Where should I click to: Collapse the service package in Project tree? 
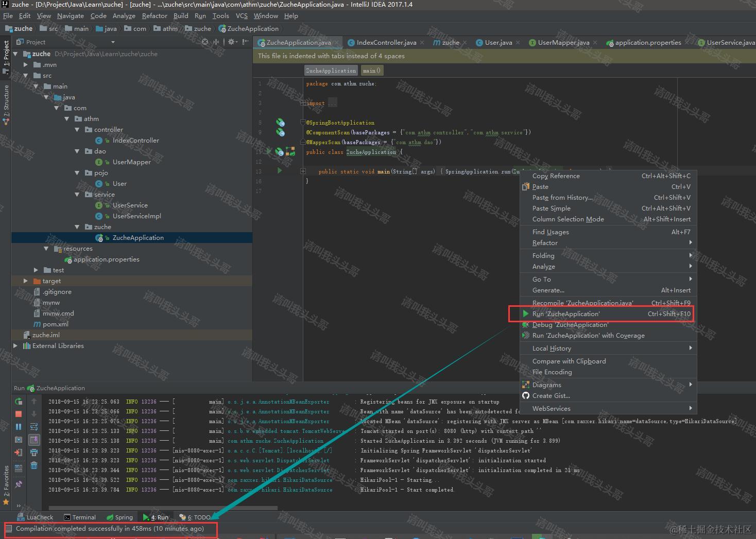(77, 195)
